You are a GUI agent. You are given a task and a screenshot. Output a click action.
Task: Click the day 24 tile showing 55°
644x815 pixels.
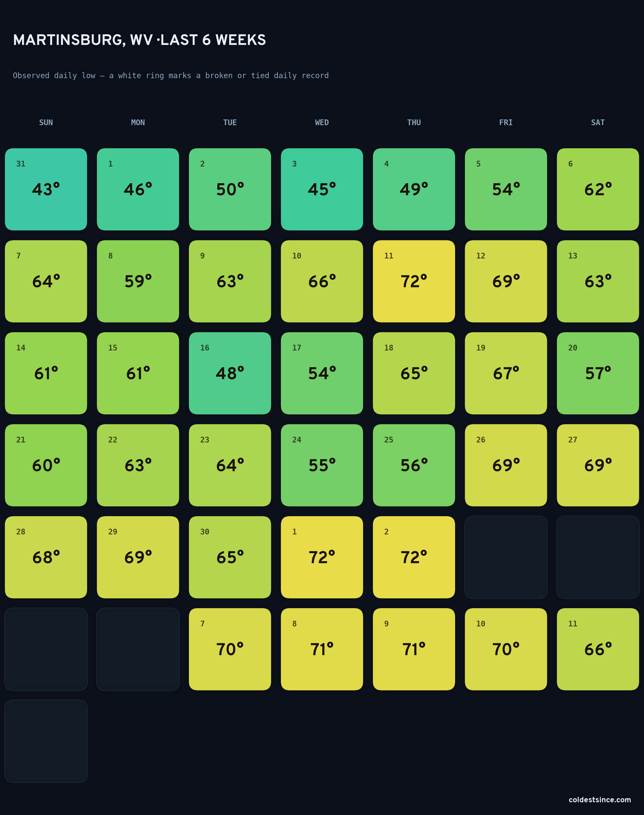322,465
